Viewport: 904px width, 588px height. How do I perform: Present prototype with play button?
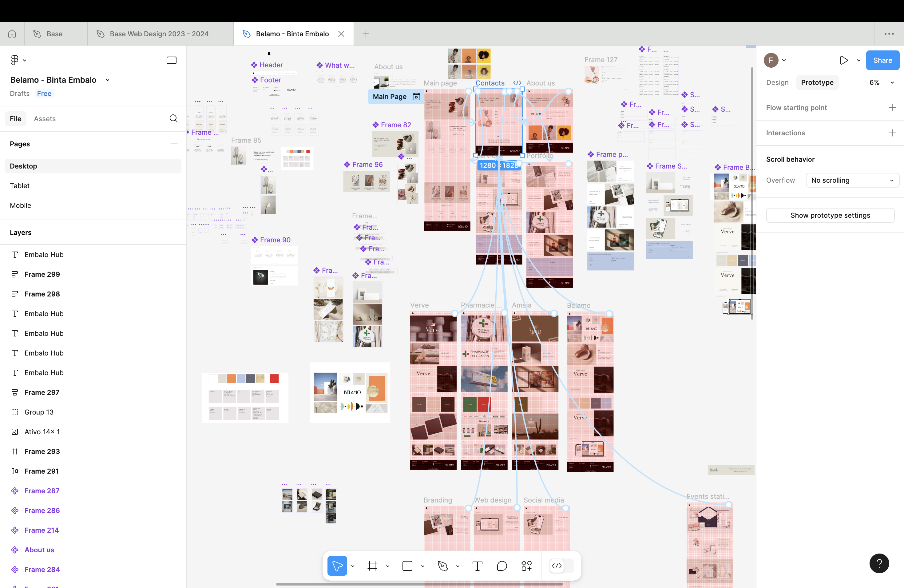point(844,60)
